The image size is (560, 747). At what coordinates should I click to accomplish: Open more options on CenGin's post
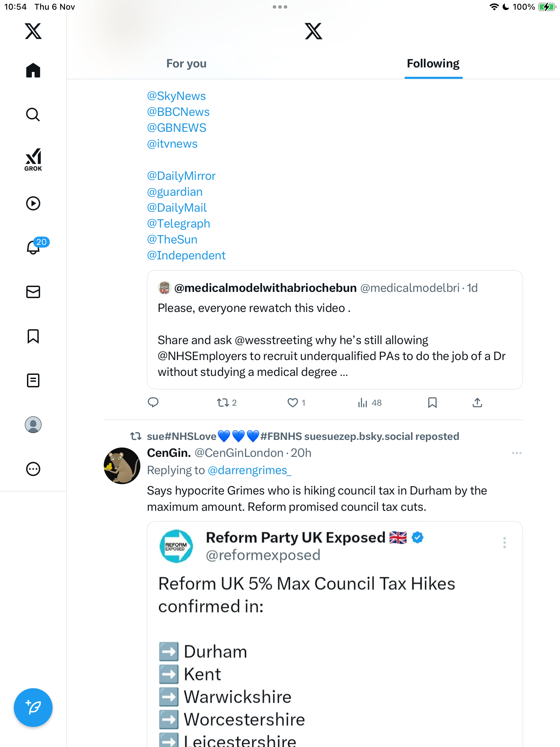(x=516, y=453)
